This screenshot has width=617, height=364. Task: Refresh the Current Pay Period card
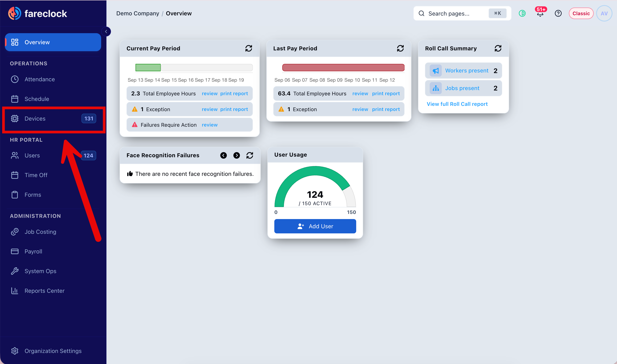[249, 48]
